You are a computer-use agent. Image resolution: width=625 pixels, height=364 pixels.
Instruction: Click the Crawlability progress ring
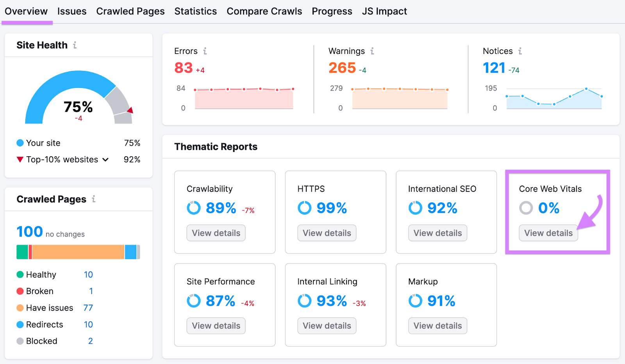point(193,208)
